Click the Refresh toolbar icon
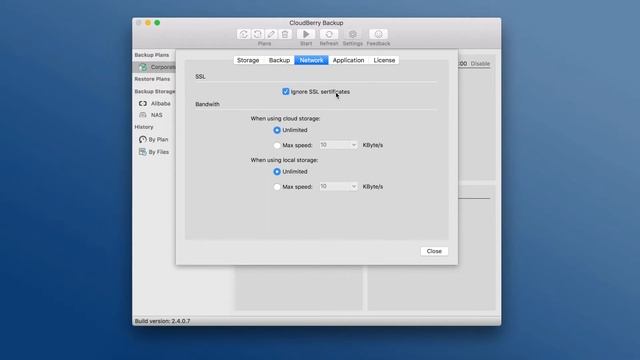This screenshot has height=360, width=640. tap(329, 34)
